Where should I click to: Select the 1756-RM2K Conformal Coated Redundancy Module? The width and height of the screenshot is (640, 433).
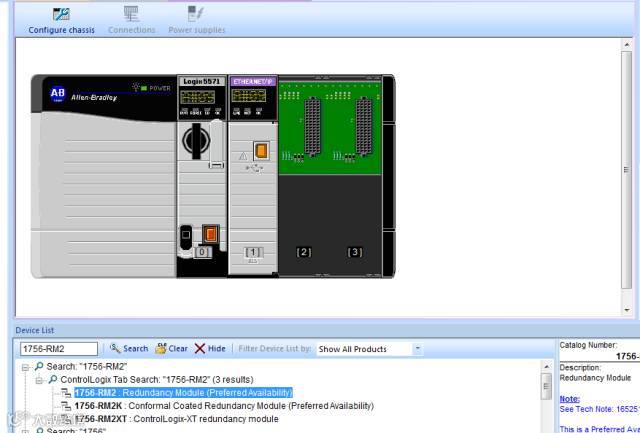(x=224, y=406)
